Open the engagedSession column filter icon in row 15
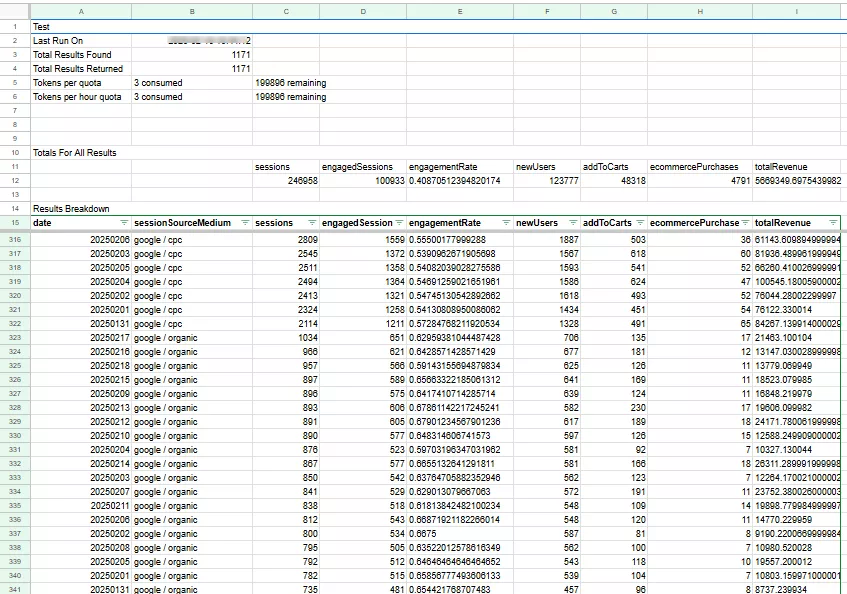This screenshot has height=594, width=847. click(x=399, y=222)
